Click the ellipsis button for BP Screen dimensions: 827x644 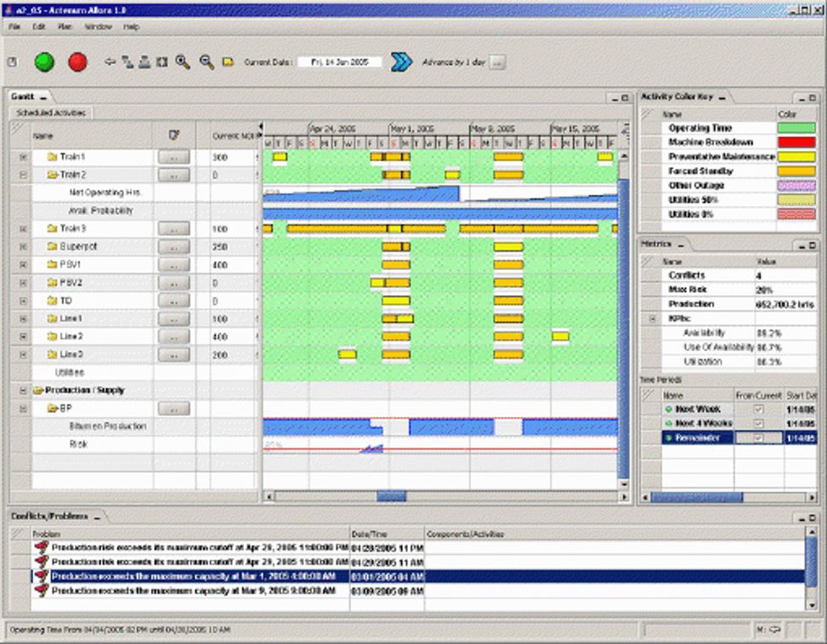(174, 409)
